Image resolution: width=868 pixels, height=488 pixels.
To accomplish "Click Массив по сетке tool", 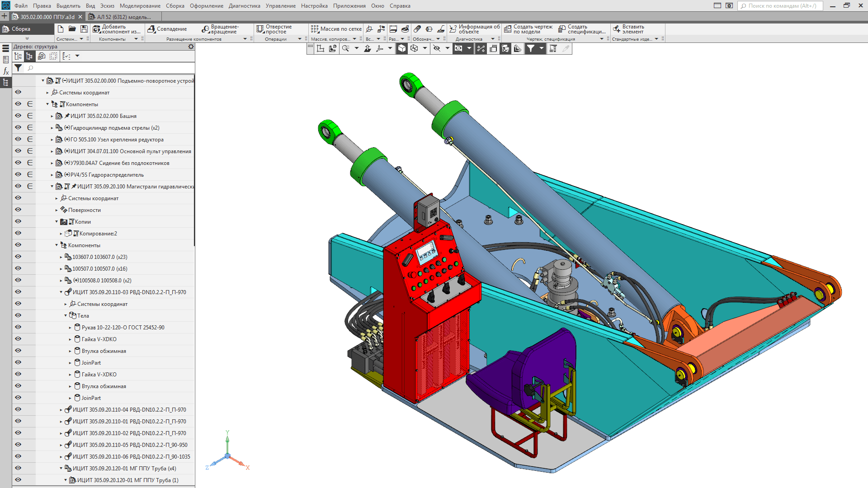I will click(x=336, y=29).
